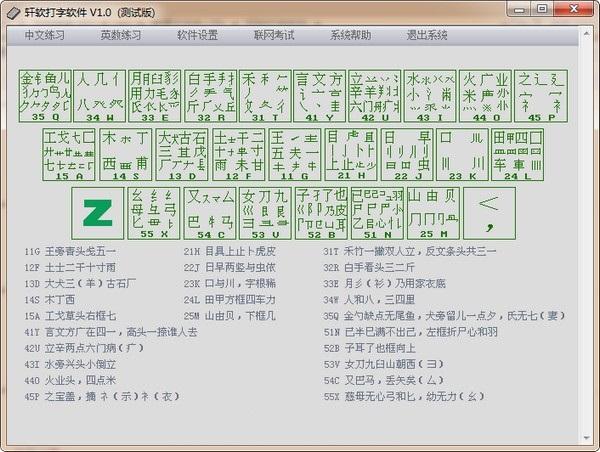Screen dimensions: 600x452
Task: Open the 中文练习 menu
Action: coord(44,35)
